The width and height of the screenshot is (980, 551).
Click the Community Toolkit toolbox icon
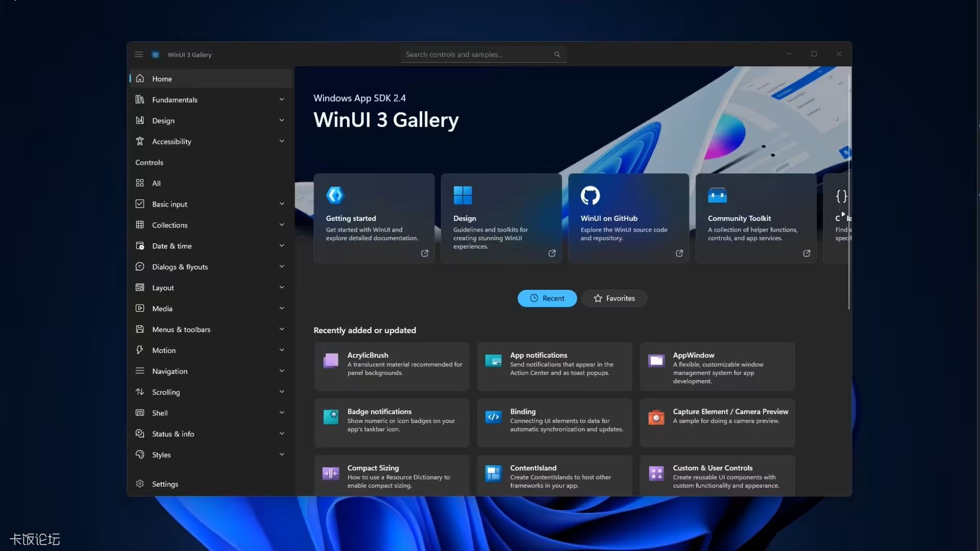717,195
